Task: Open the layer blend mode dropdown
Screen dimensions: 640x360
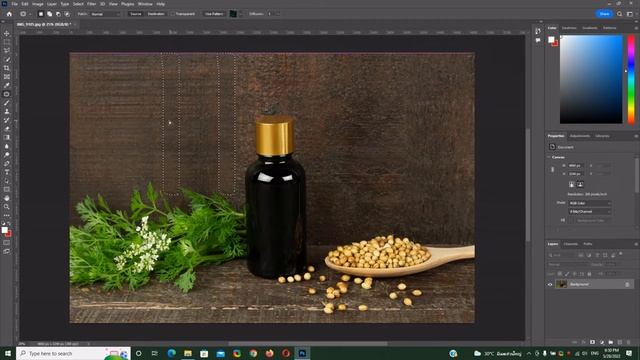Action: pos(568,264)
